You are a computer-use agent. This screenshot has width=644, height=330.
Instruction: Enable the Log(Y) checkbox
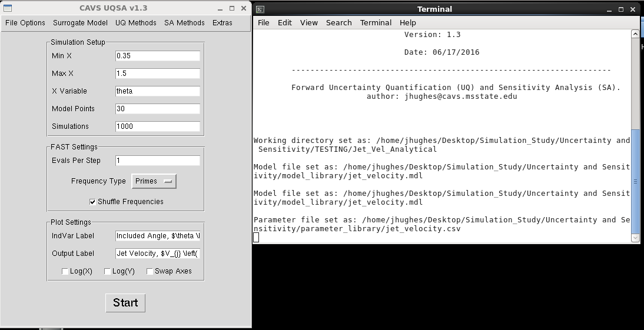108,272
